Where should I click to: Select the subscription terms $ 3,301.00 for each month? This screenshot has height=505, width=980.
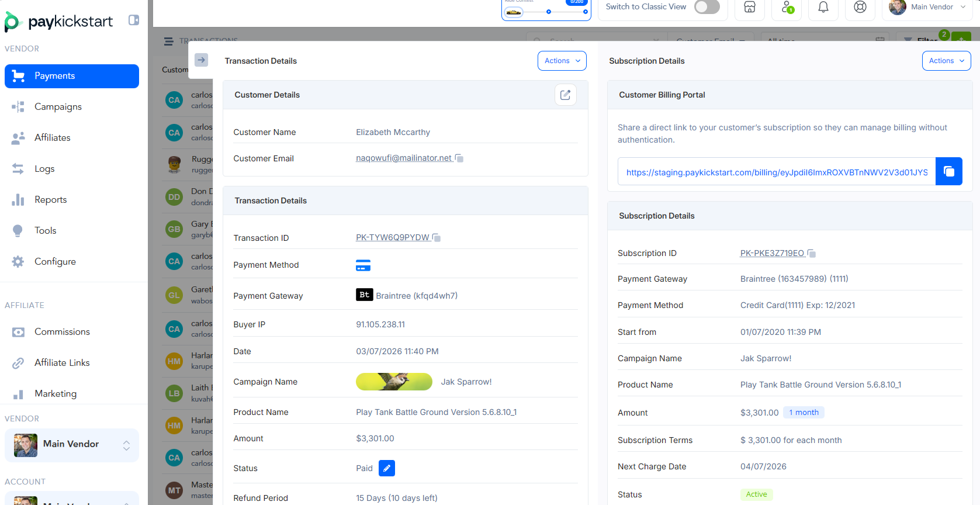(791, 441)
